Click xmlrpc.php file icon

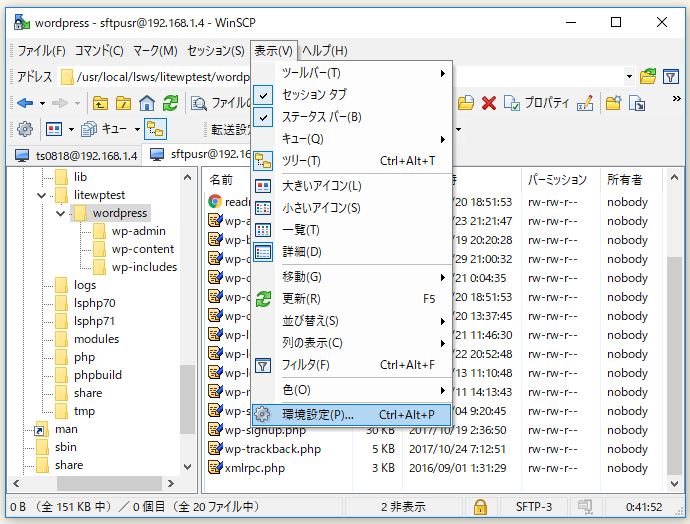(215, 467)
